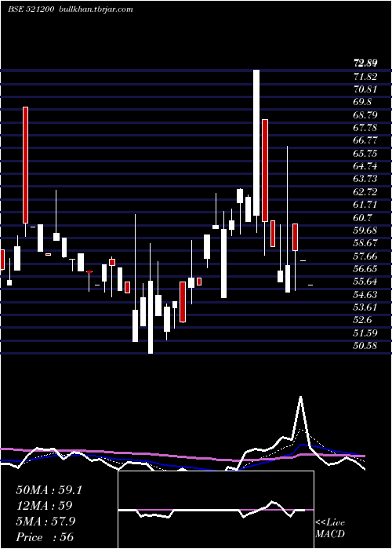This screenshot has width=392, height=549.
Task: Click the <<Live MACD label
Action: tap(330, 529)
